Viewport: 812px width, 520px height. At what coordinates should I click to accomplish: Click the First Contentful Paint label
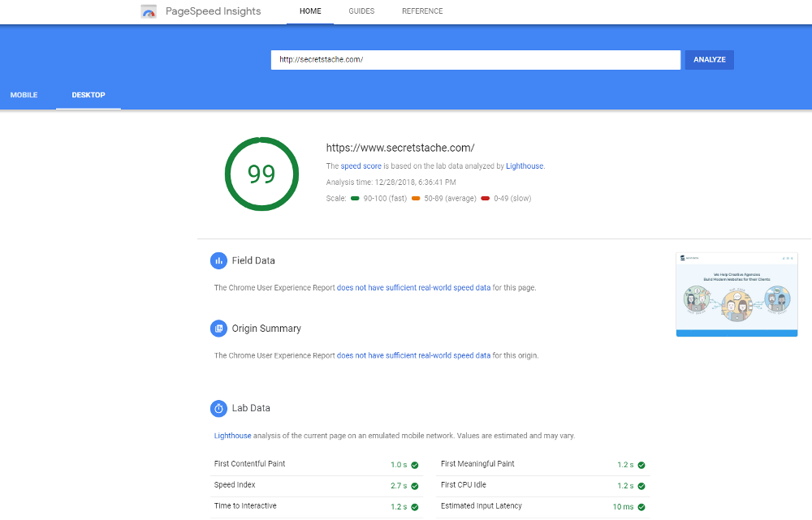(x=249, y=463)
